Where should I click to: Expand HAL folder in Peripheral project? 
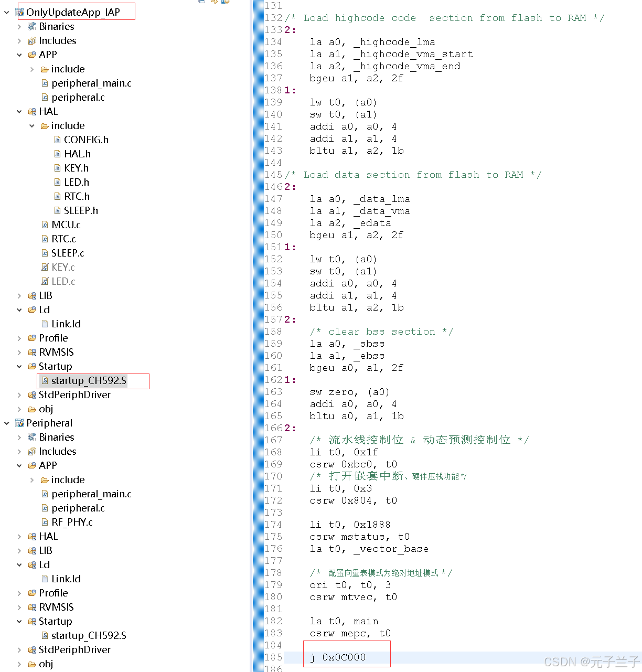coord(19,536)
